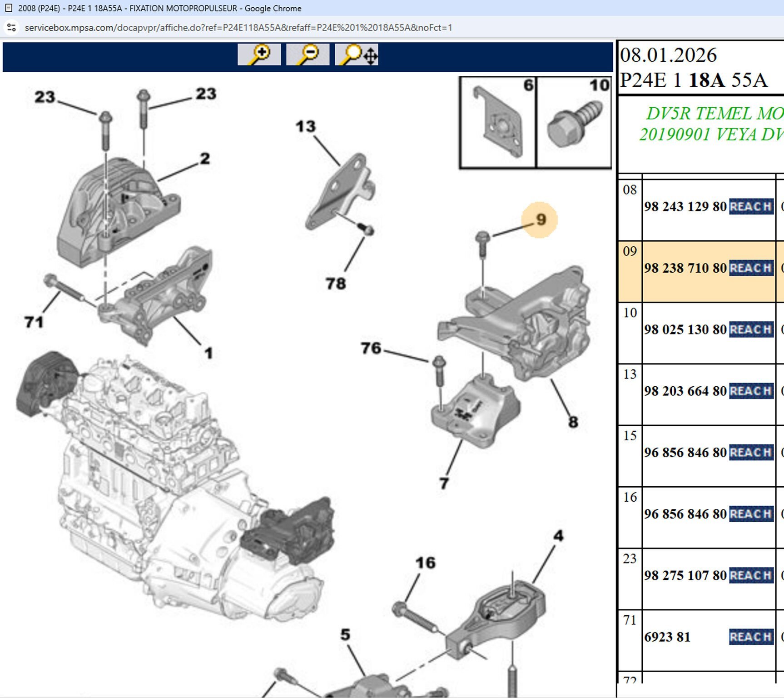Click inset box showing parts 6 and 10
Viewport: 784px width, 698px height.
[536, 123]
